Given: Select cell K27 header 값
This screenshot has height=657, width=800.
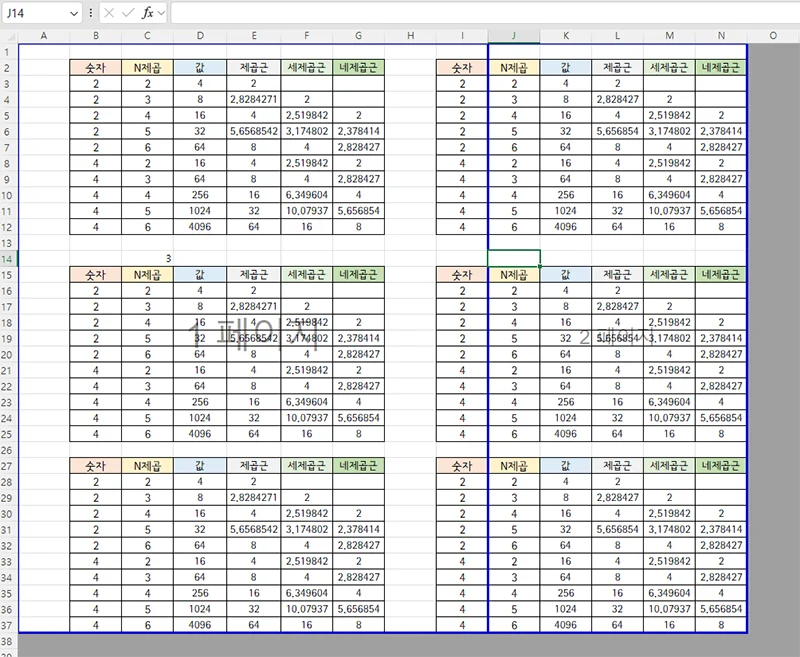Looking at the screenshot, I should coord(566,466).
